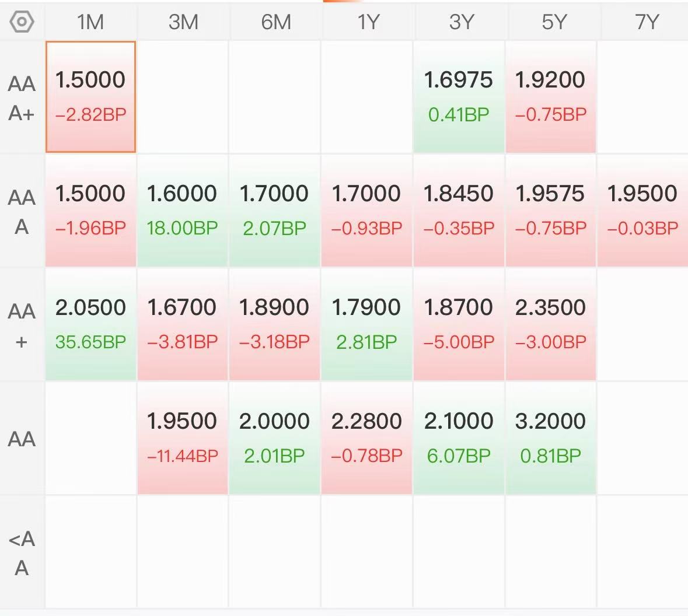Viewport: 688px width, 616px height.
Task: Open AAA 3M cell with 18.00BP
Action: [x=183, y=211]
